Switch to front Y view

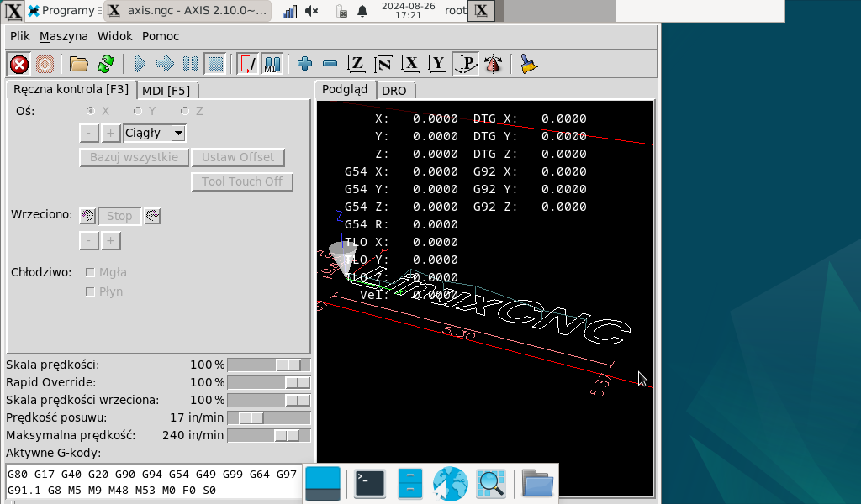pos(437,65)
